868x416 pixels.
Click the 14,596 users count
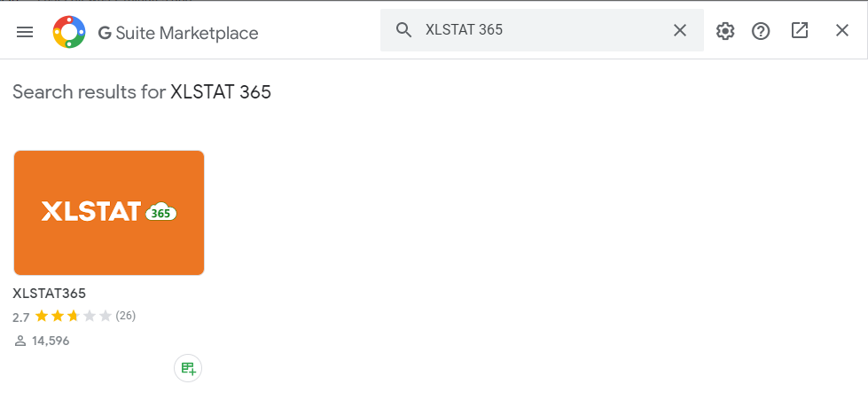click(50, 341)
